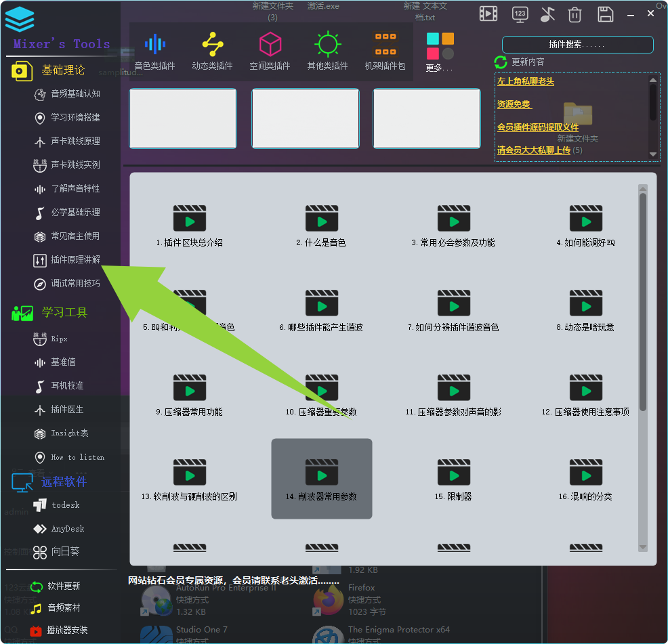Select 插件原理讲解 sidebar item
The height and width of the screenshot is (644, 668).
(67, 260)
